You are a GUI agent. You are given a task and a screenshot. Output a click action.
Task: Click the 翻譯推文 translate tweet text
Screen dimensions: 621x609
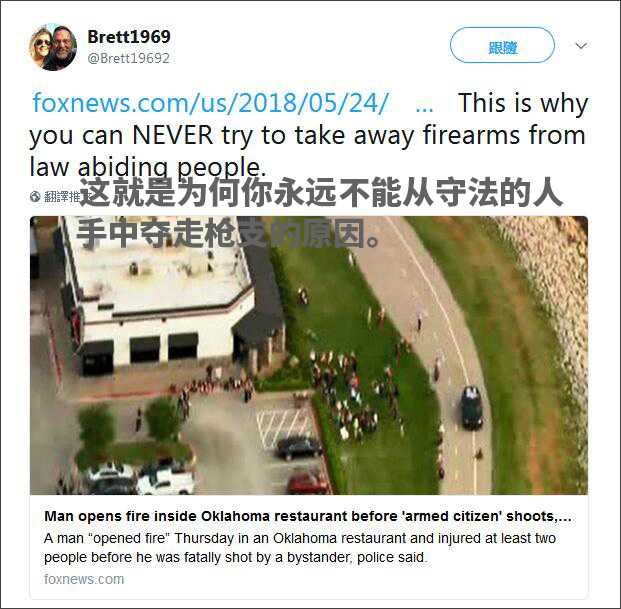click(x=63, y=196)
